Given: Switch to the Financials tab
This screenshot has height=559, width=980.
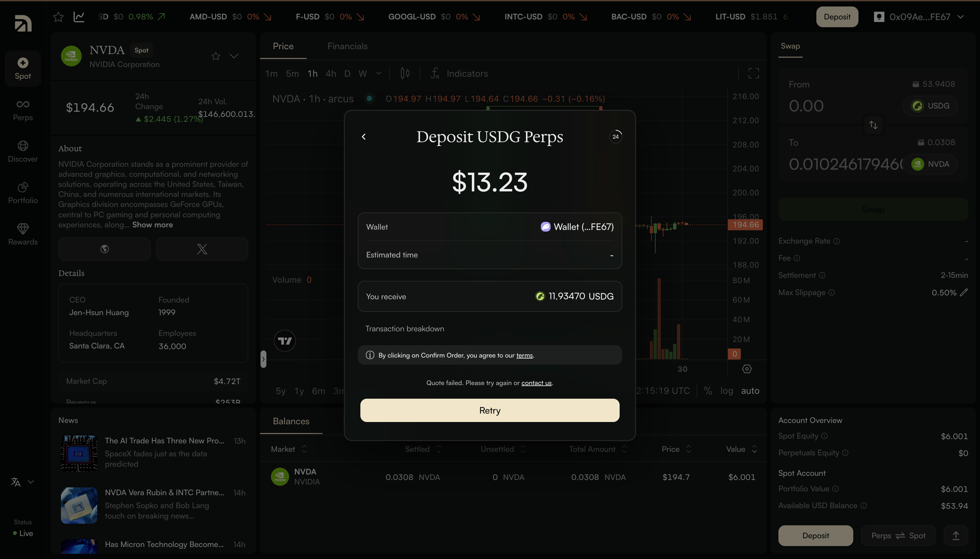Looking at the screenshot, I should 347,46.
